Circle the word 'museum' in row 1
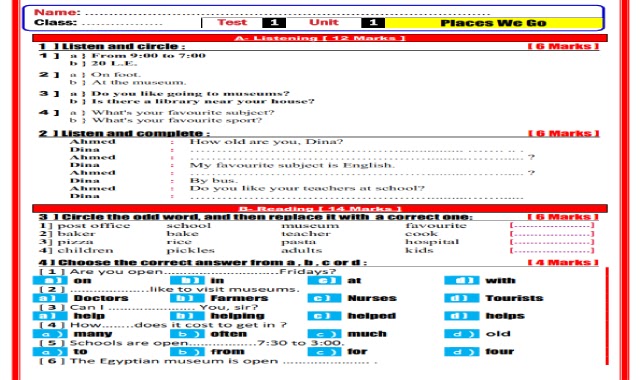 point(310,226)
